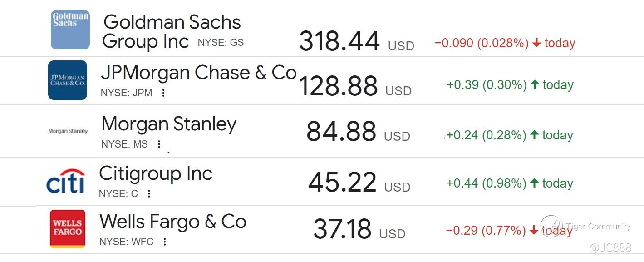
Task: Select the Morgan Stanley company name
Action: coord(169,124)
